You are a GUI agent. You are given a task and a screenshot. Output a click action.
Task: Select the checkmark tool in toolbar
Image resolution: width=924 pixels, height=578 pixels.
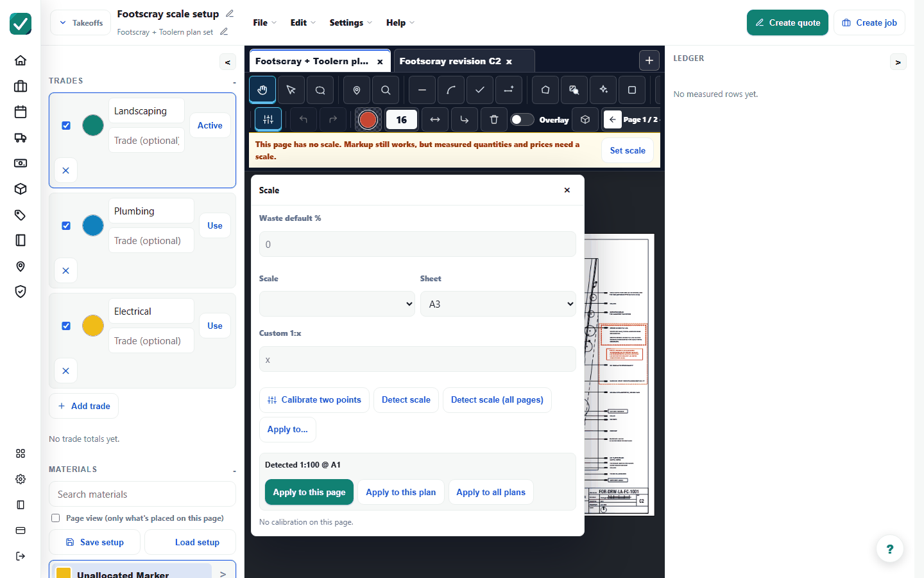pyautogui.click(x=480, y=90)
